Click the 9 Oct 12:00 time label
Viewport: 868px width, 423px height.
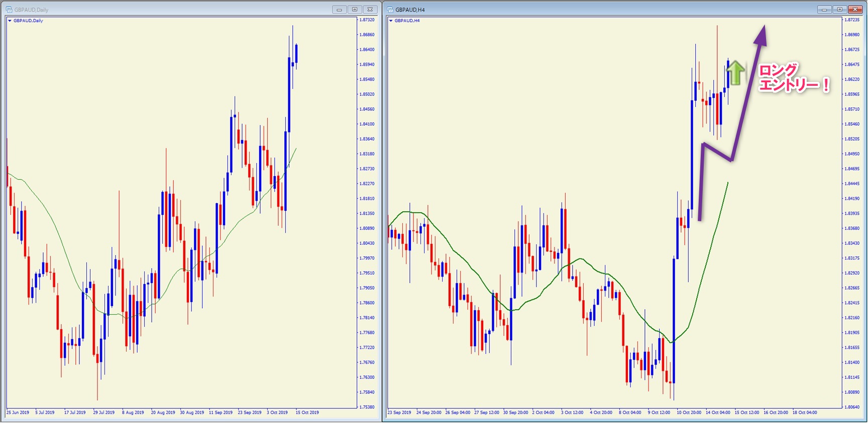[x=659, y=412]
